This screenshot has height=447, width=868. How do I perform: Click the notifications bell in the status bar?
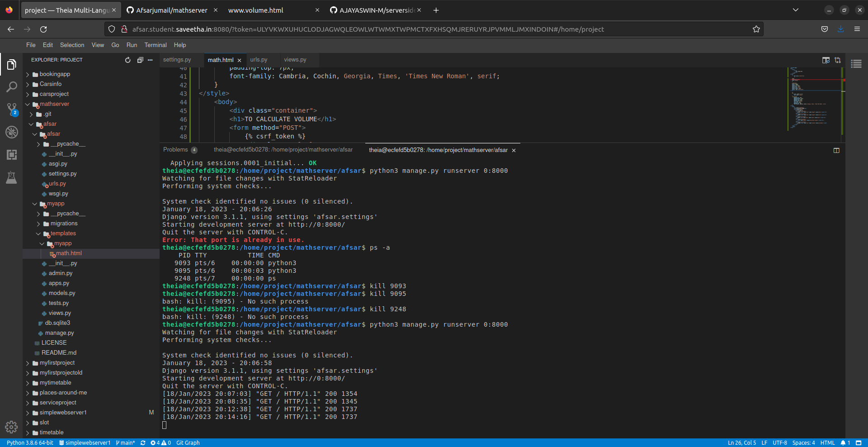pyautogui.click(x=844, y=442)
